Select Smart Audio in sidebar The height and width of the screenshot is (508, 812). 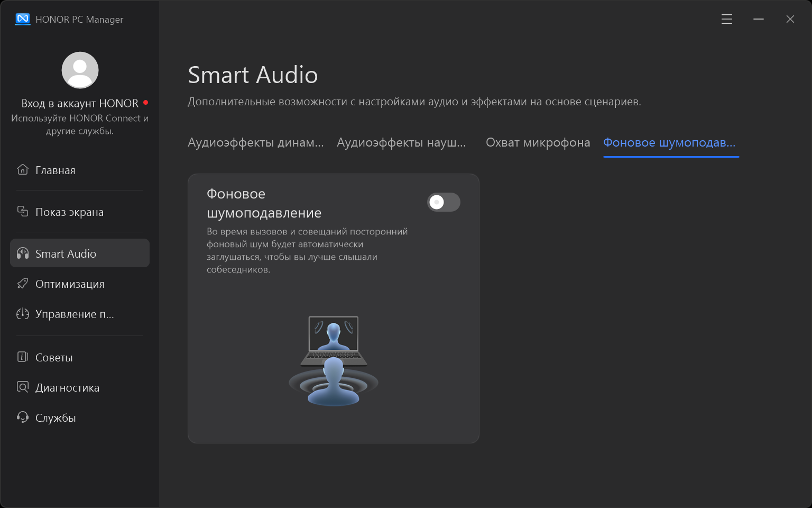pyautogui.click(x=80, y=253)
